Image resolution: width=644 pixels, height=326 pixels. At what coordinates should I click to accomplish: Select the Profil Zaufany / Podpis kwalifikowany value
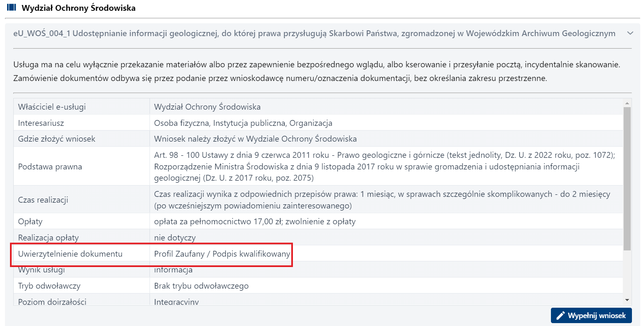pyautogui.click(x=221, y=253)
